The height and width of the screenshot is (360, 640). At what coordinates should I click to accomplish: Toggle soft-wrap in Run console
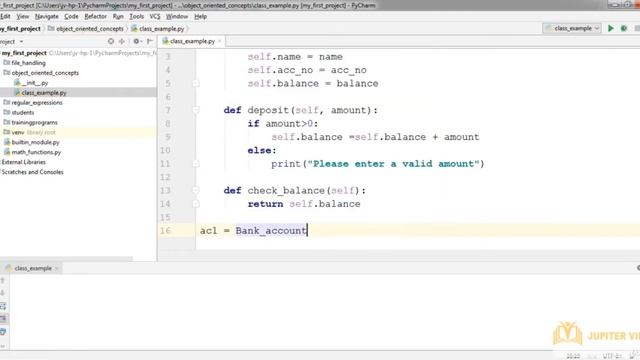point(3,306)
